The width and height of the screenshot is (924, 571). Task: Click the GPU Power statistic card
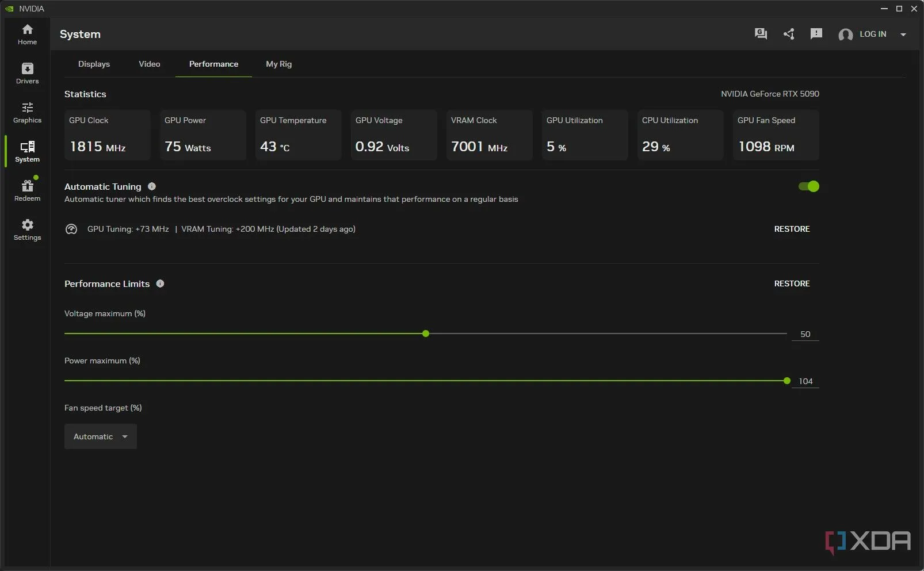203,135
